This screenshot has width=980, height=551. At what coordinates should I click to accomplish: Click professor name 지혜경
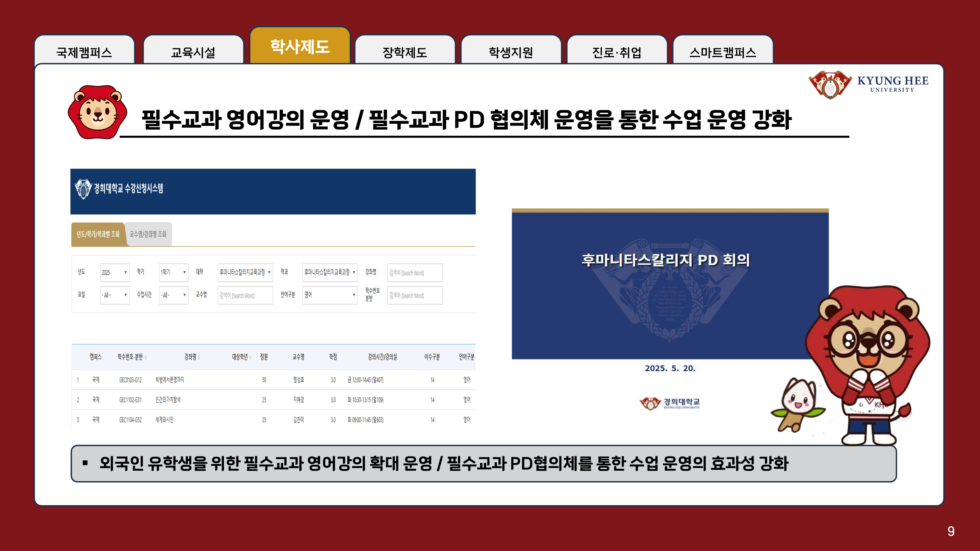coord(298,400)
